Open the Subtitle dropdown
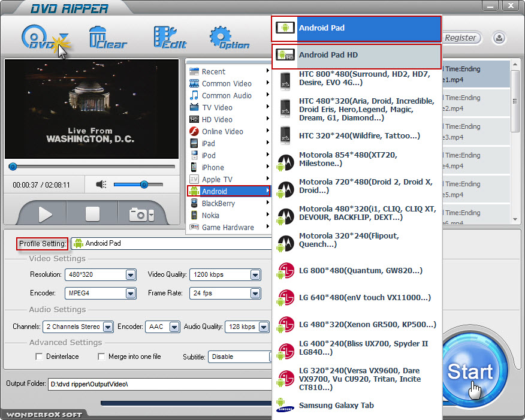 pyautogui.click(x=240, y=356)
